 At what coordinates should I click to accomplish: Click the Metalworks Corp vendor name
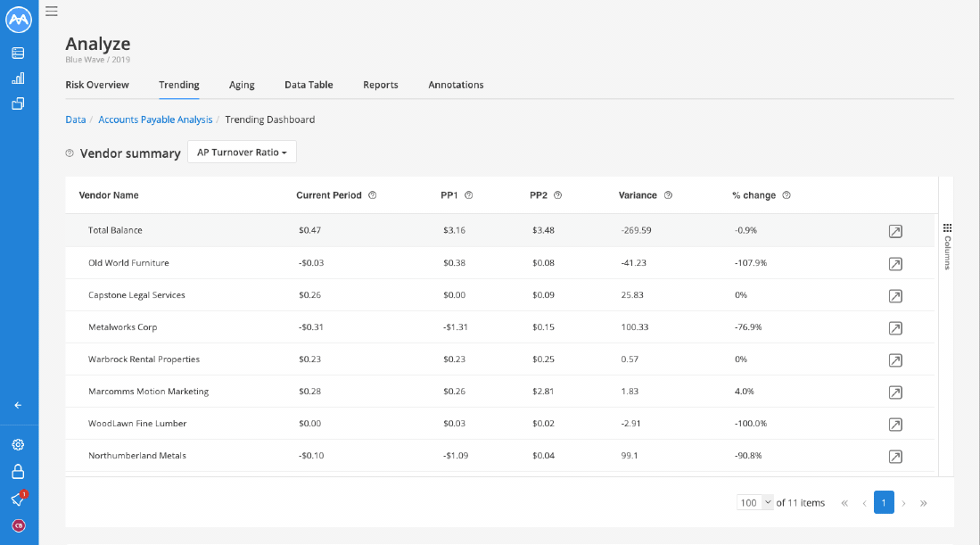(122, 326)
